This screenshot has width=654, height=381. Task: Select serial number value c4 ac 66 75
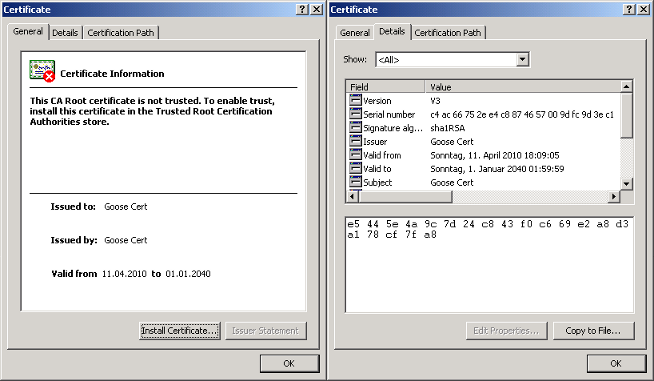521,114
